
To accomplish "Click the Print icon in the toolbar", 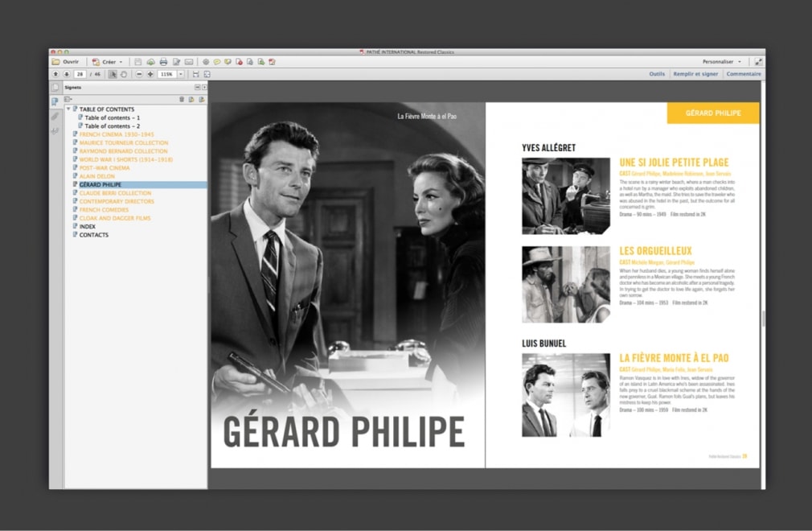I will pos(164,61).
